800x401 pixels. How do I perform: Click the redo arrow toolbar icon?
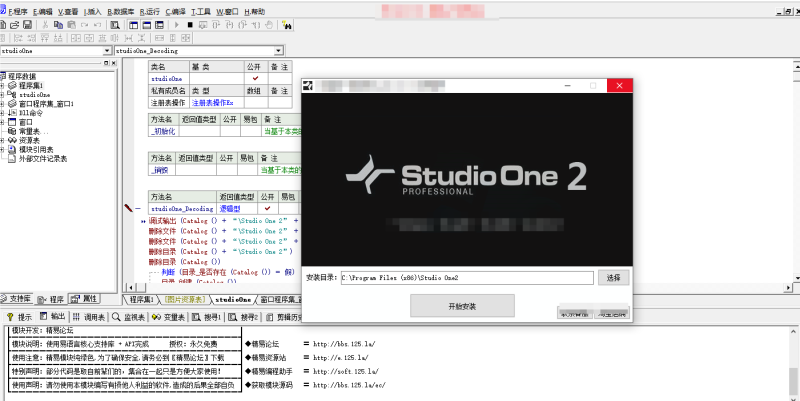[x=85, y=24]
